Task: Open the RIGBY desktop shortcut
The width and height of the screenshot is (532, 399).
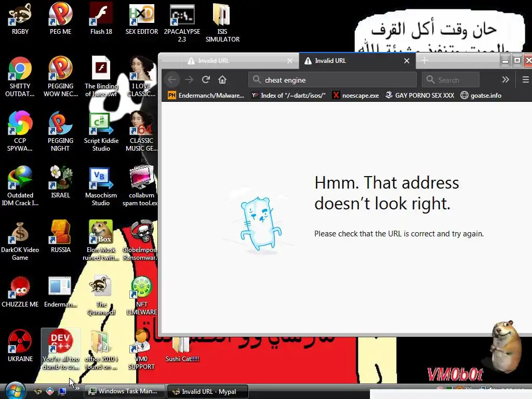Action: click(x=20, y=19)
